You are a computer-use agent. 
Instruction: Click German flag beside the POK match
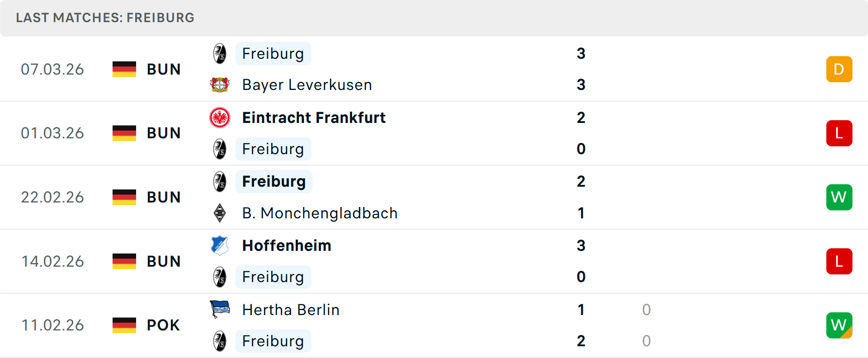(124, 325)
